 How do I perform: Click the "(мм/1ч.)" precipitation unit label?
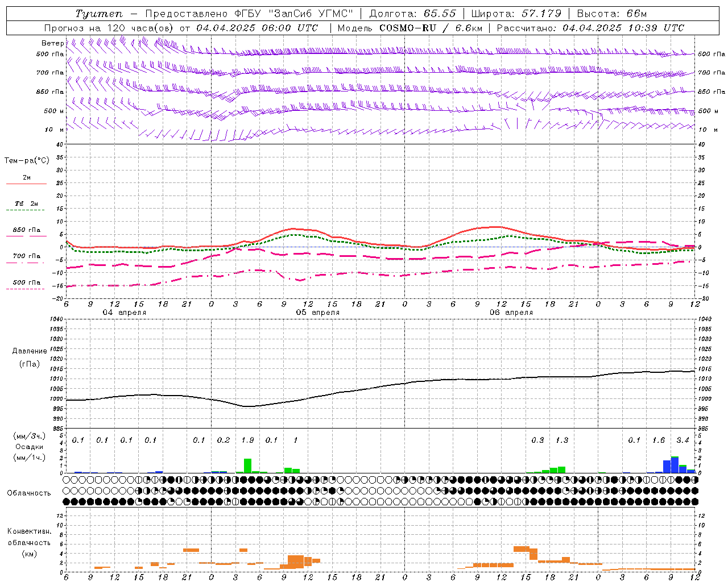pyautogui.click(x=29, y=458)
